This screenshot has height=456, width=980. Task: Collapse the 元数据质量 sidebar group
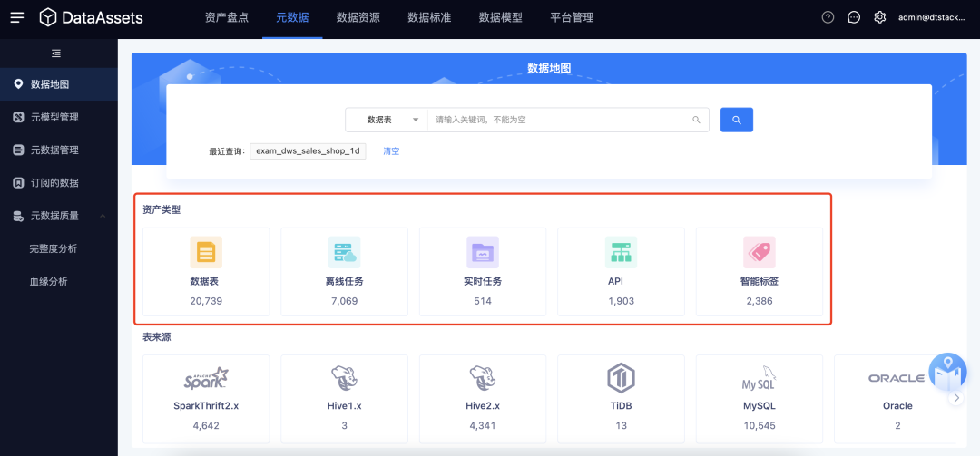pyautogui.click(x=103, y=216)
